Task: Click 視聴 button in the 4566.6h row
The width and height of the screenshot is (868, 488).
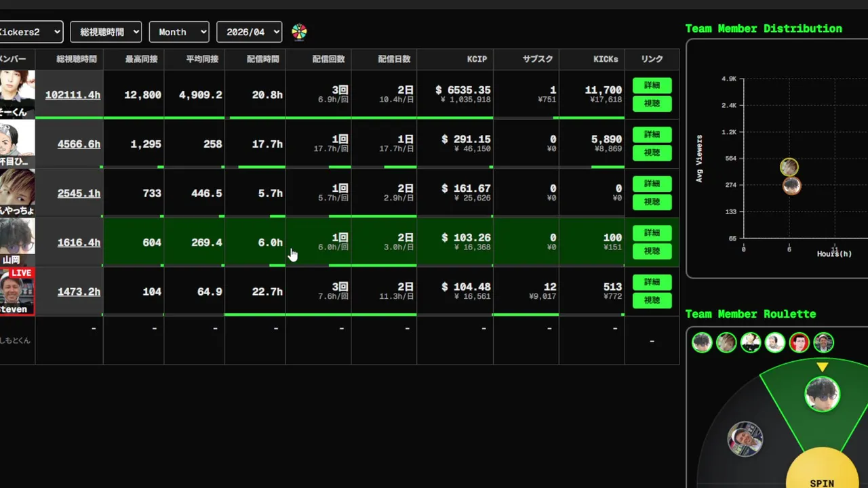Action: pos(652,152)
